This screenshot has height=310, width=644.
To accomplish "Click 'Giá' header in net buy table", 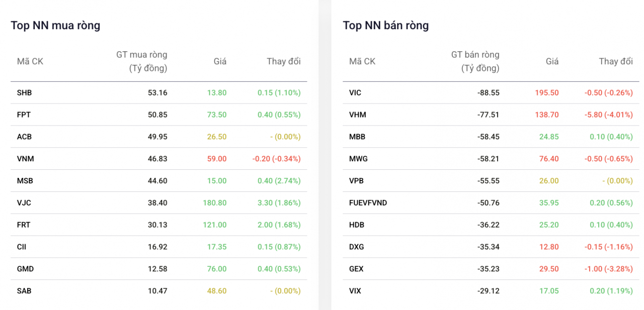I will coord(220,61).
